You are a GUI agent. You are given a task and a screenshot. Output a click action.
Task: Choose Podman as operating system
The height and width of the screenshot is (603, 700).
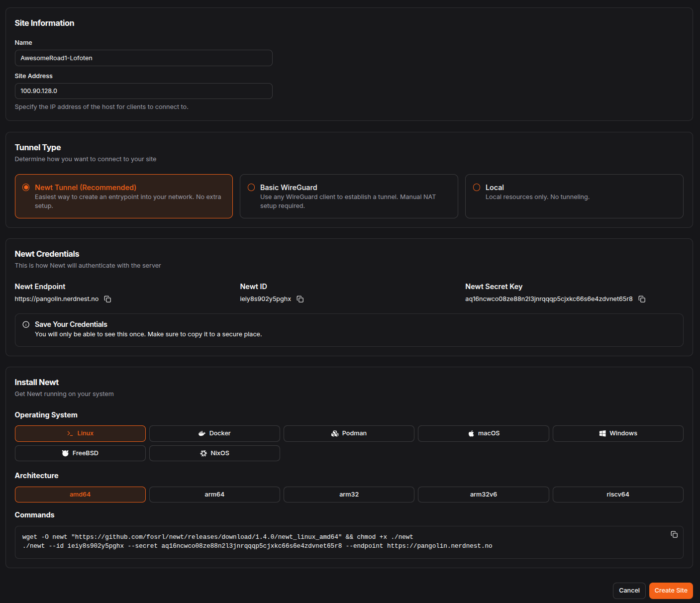(349, 433)
